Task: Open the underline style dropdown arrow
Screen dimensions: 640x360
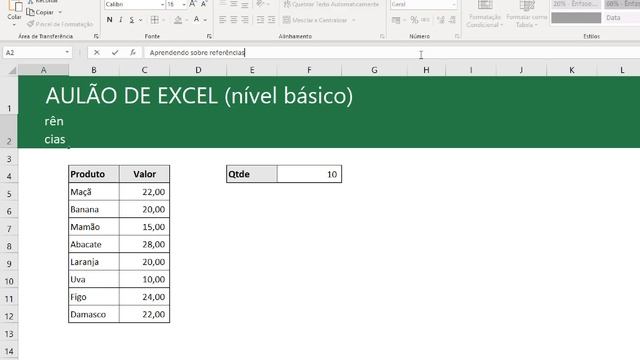Action: pos(141,20)
